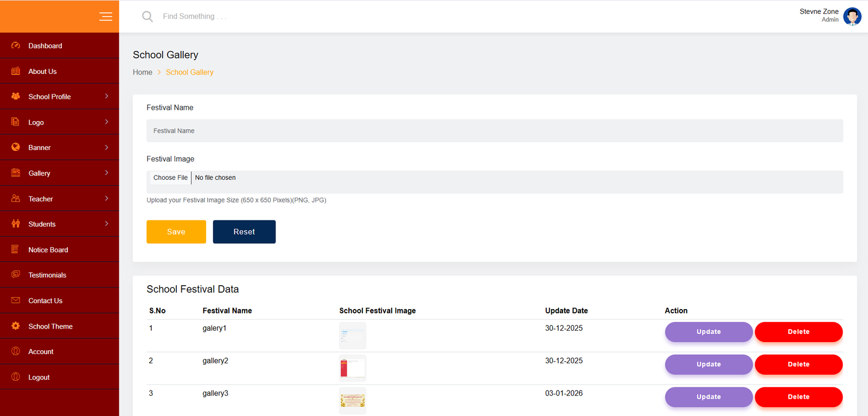
Task: Open the Account menu item
Action: pyautogui.click(x=60, y=351)
